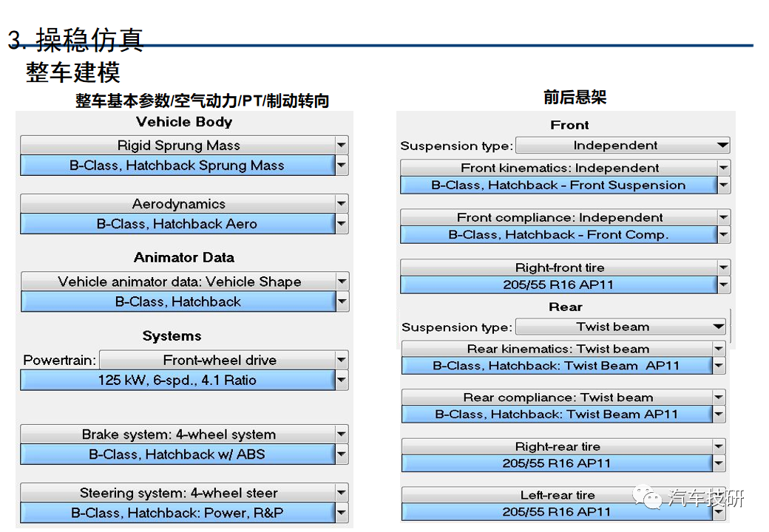Click arrow next to Front compliance: Independent
769x532 pixels.
coord(723,217)
